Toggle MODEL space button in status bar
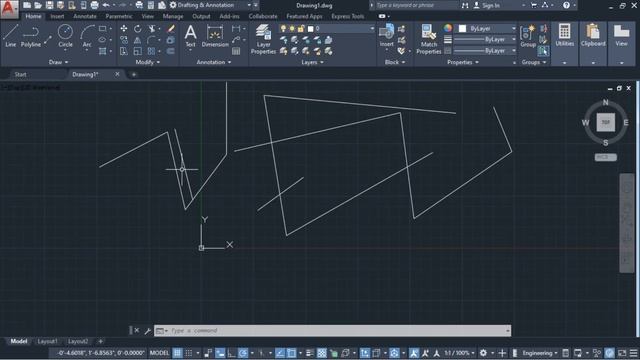This screenshot has width=640, height=360. pos(159,353)
